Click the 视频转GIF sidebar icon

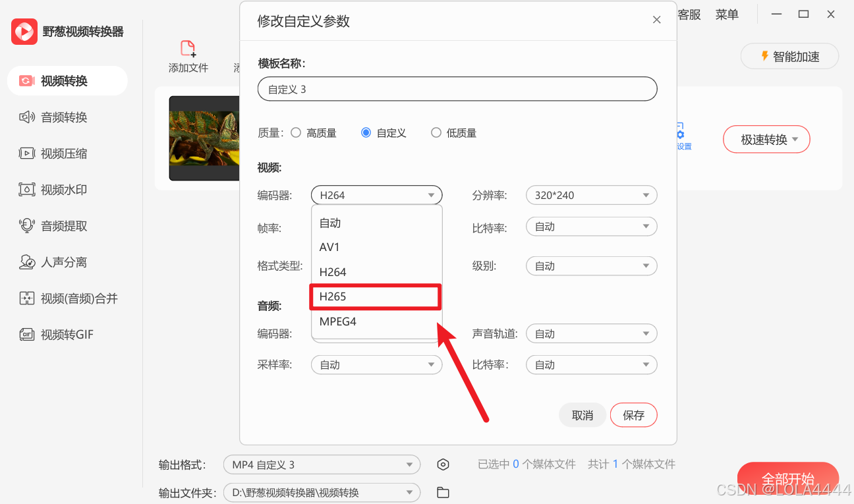point(26,335)
